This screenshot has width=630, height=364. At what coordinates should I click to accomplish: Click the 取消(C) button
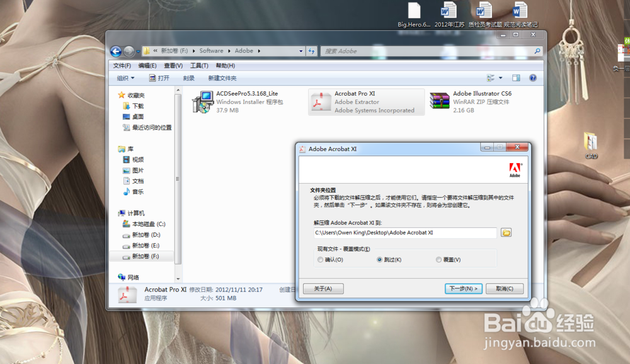(x=505, y=288)
